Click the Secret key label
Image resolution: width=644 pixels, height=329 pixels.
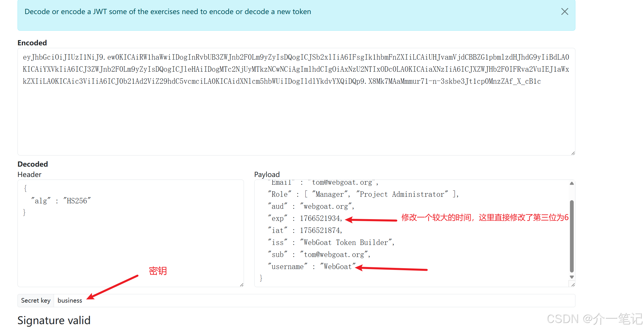[36, 301]
